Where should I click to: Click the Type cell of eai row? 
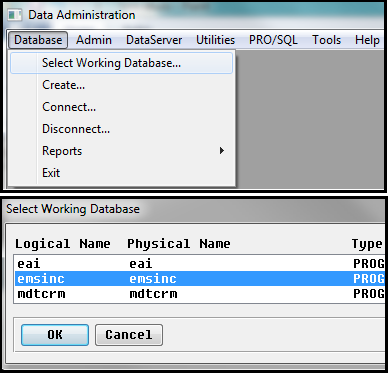[x=369, y=264]
